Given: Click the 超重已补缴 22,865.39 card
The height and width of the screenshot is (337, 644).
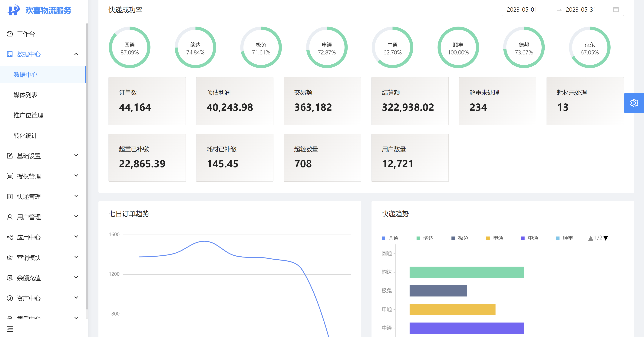Looking at the screenshot, I should click(147, 158).
